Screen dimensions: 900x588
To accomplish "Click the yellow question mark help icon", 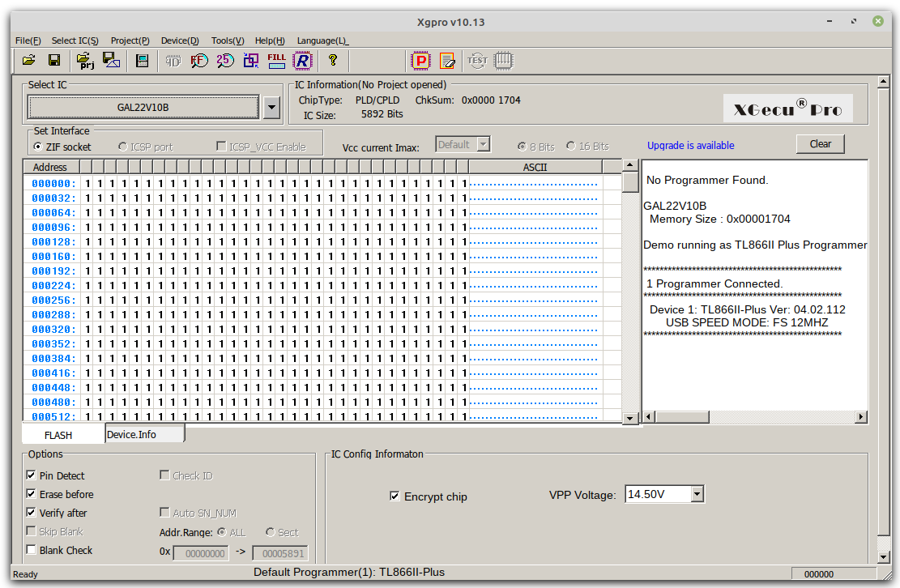I will [x=332, y=60].
